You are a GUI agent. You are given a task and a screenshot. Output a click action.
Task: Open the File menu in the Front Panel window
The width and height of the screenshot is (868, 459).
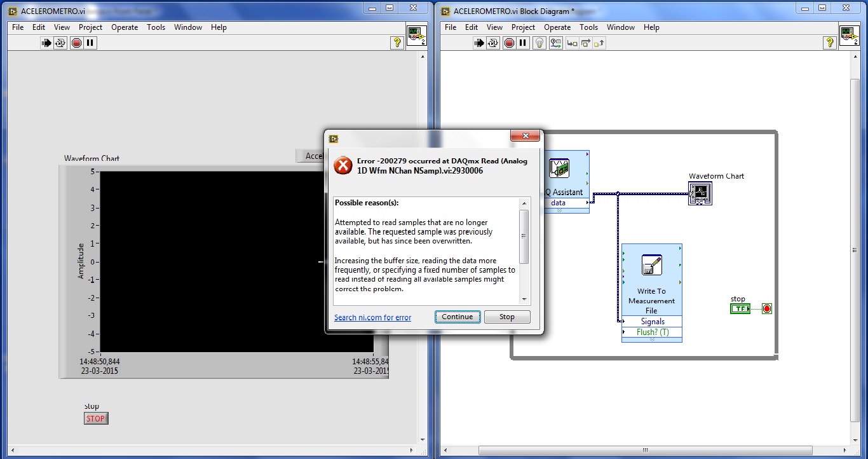click(18, 27)
